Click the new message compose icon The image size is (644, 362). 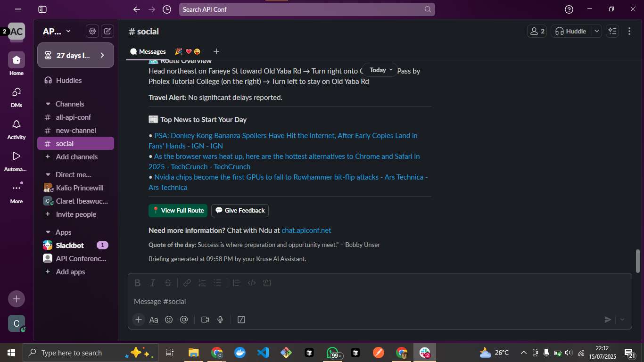(107, 31)
